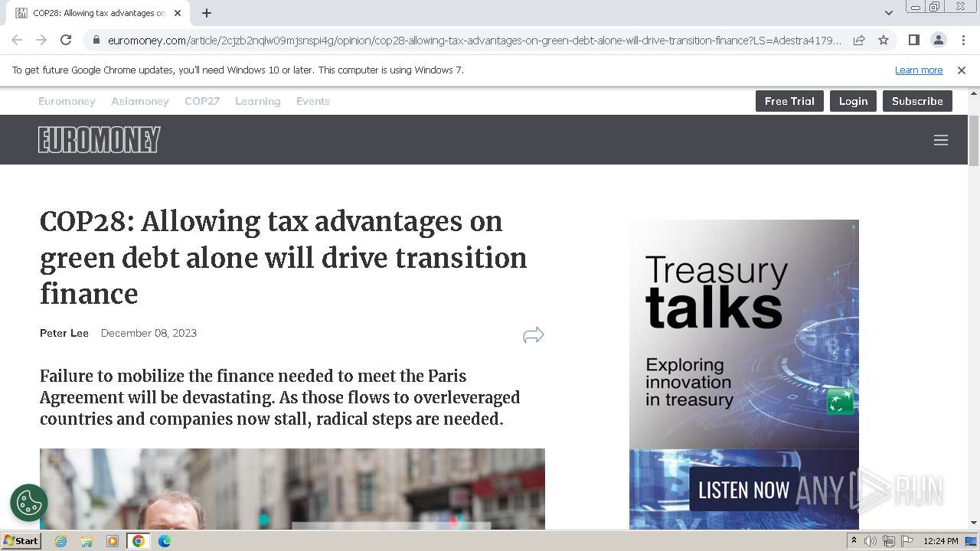Image resolution: width=980 pixels, height=551 pixels.
Task: Open the tab search dropdown arrow
Action: (x=888, y=13)
